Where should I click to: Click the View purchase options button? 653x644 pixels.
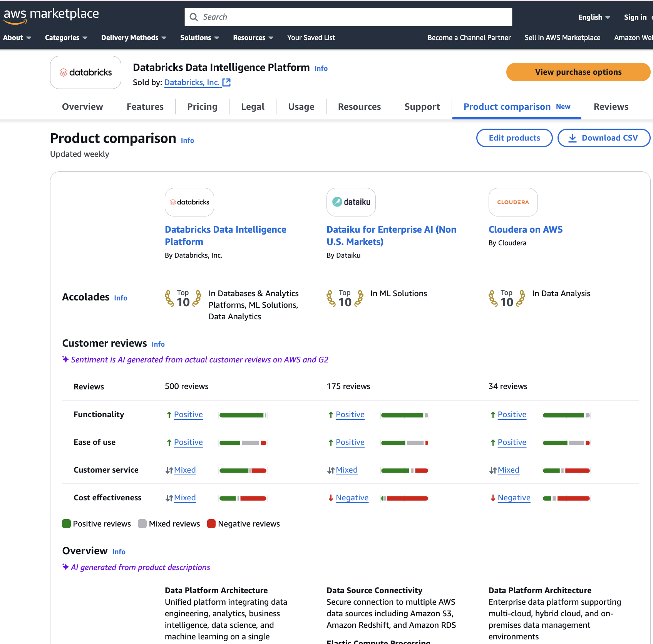[578, 72]
